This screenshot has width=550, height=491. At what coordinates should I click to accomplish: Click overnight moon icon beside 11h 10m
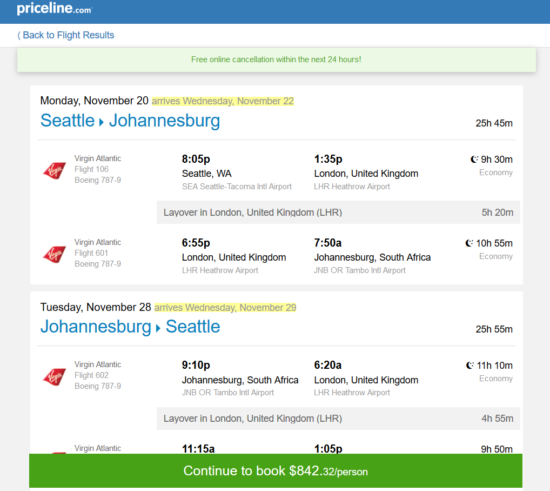pos(469,365)
